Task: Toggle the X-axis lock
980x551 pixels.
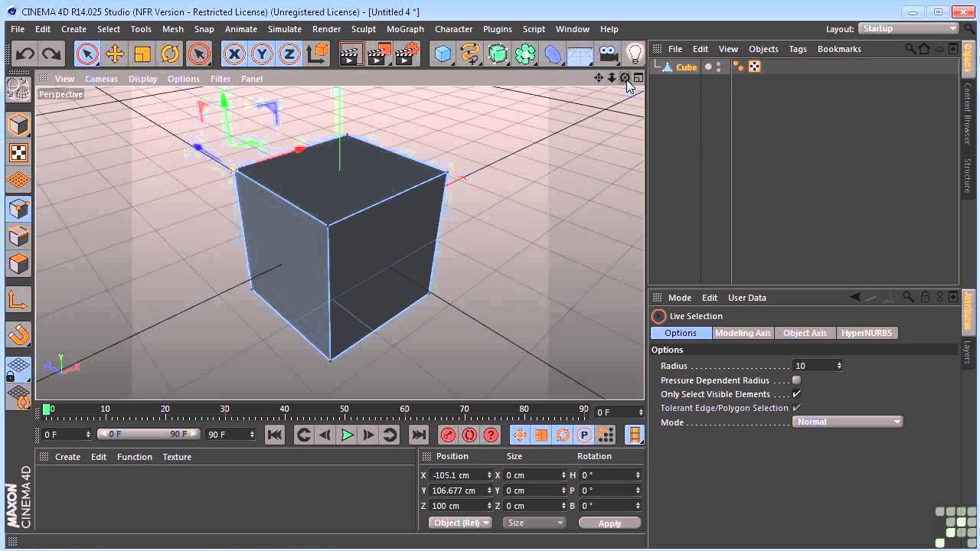Action: 234,54
